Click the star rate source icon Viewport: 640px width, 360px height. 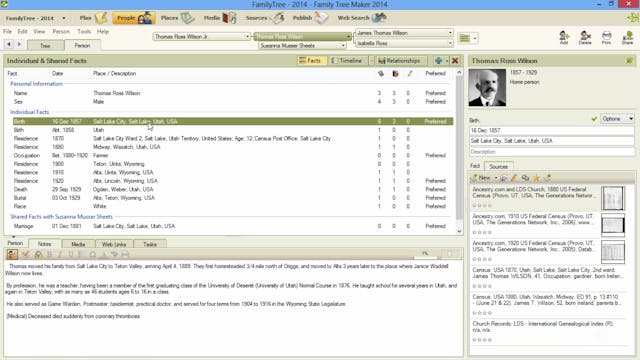click(536, 178)
